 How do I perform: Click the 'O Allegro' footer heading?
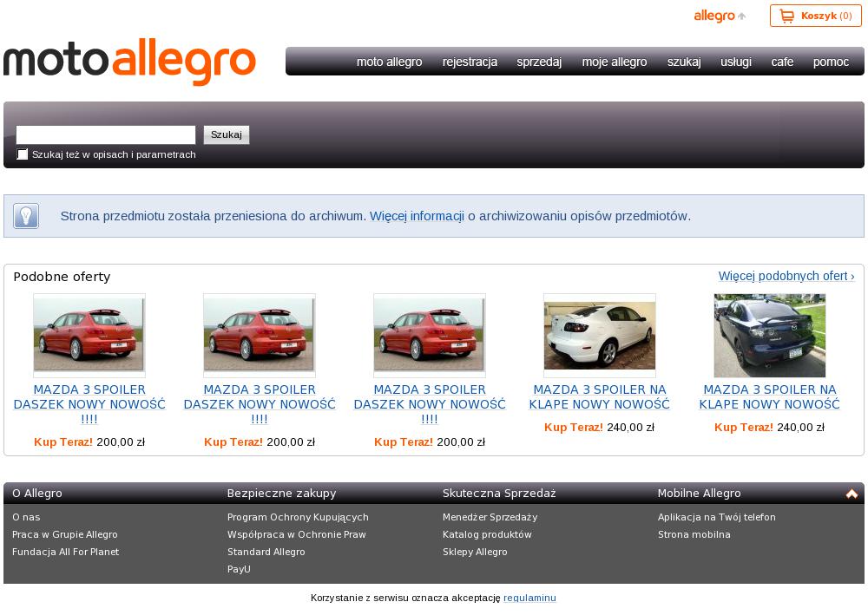pos(37,494)
